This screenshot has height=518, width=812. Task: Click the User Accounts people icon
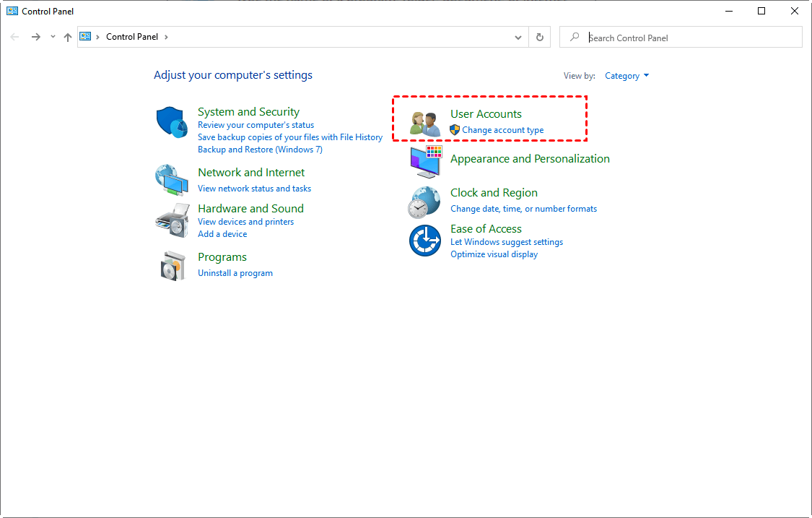click(x=425, y=124)
